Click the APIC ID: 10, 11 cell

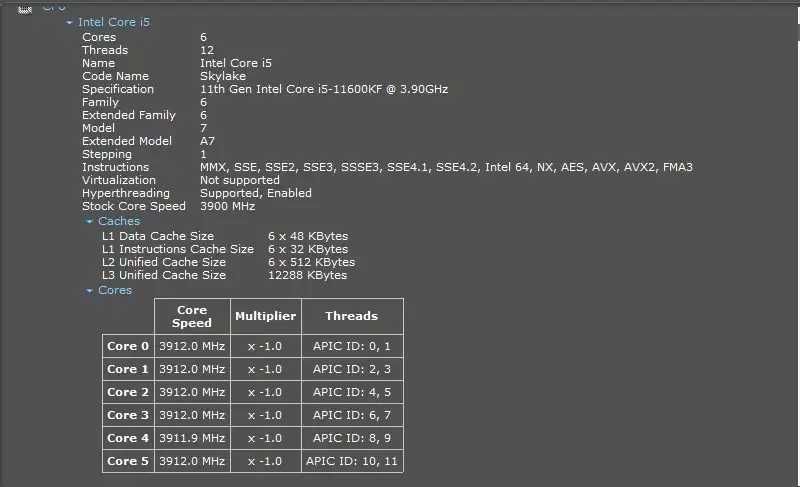352,461
